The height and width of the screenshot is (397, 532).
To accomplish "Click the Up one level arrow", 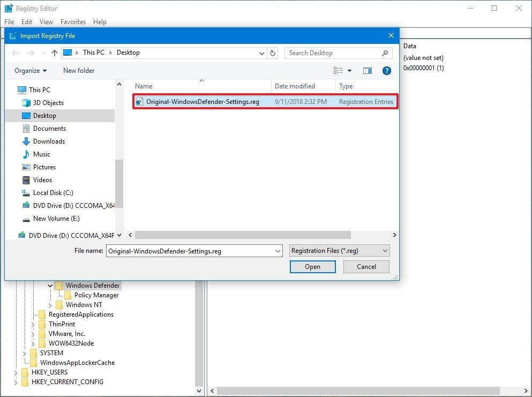I will (54, 53).
